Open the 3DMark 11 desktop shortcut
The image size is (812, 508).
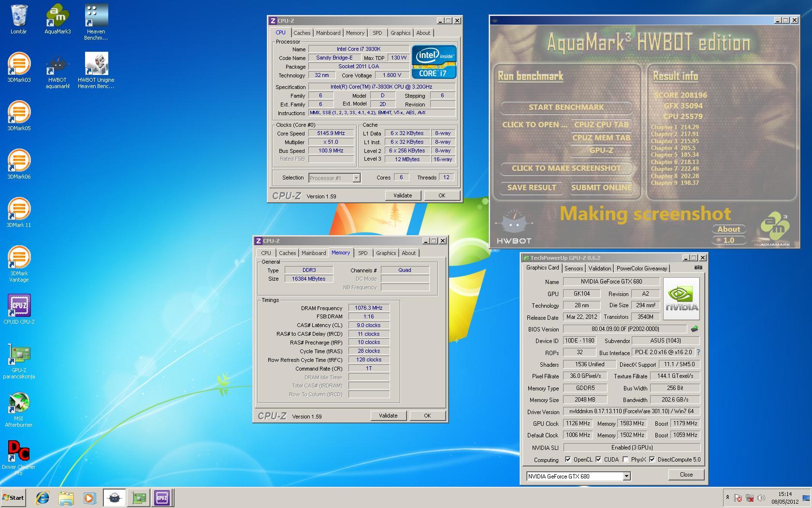[18, 213]
